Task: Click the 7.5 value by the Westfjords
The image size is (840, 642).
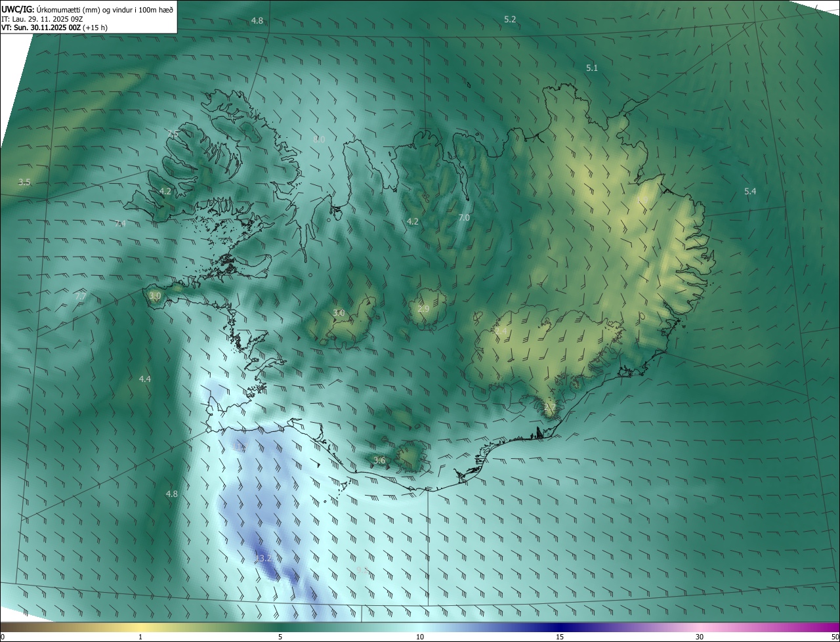Action: tap(173, 134)
